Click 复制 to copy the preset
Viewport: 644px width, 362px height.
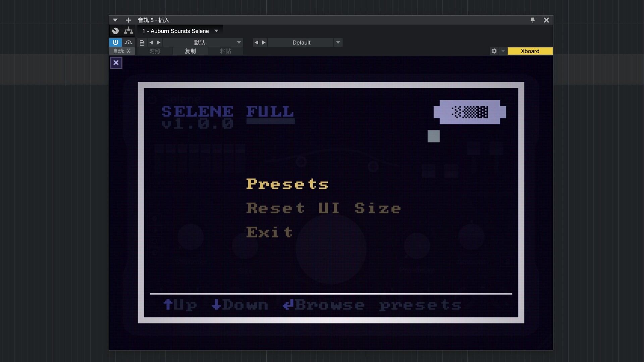pyautogui.click(x=191, y=51)
